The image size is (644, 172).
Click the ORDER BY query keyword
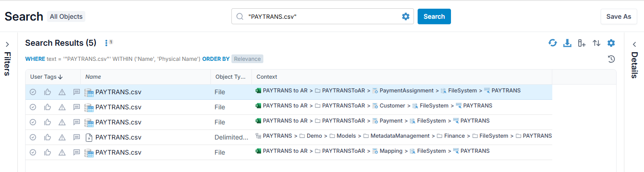coord(216,59)
